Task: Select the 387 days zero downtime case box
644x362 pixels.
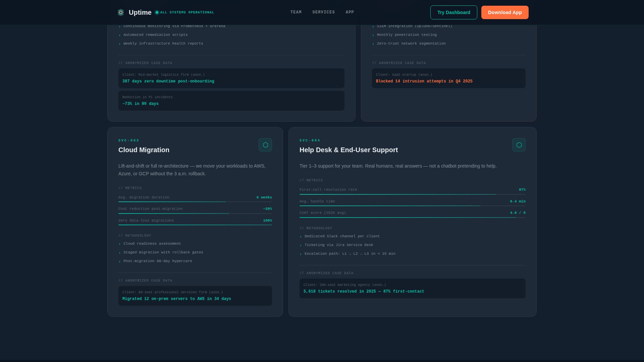Action: [231, 78]
